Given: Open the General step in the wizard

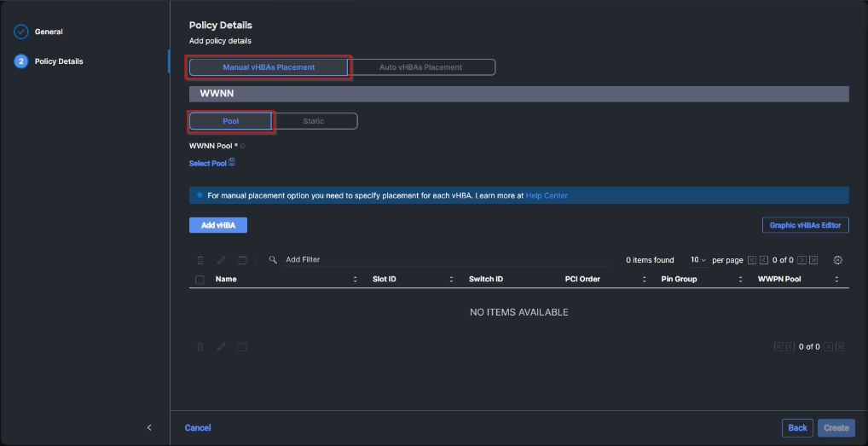Looking at the screenshot, I should [x=49, y=32].
